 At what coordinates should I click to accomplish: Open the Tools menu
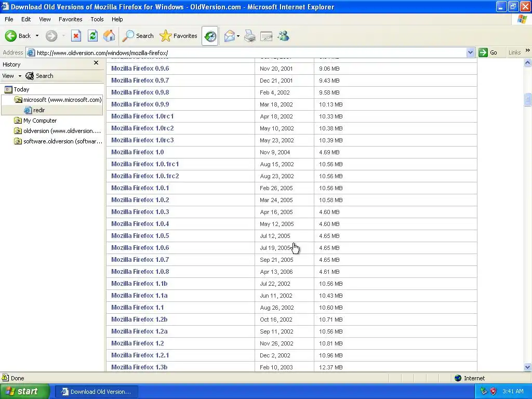[97, 19]
